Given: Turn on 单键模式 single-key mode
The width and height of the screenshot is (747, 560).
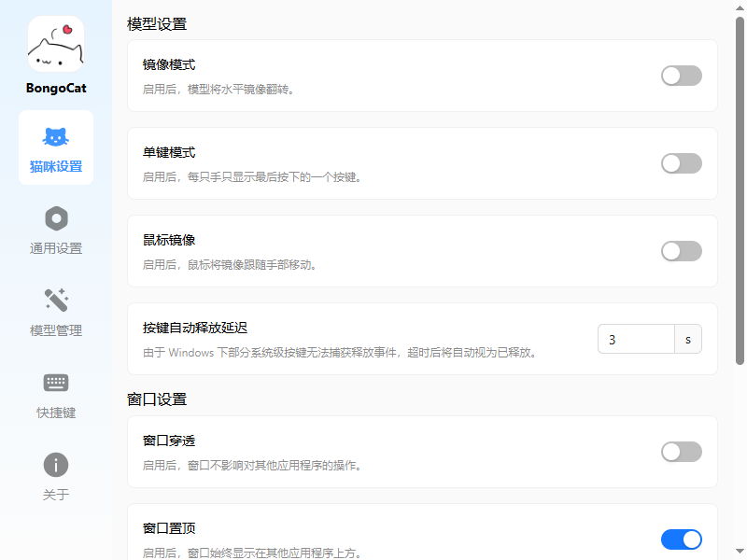Looking at the screenshot, I should click(x=682, y=163).
